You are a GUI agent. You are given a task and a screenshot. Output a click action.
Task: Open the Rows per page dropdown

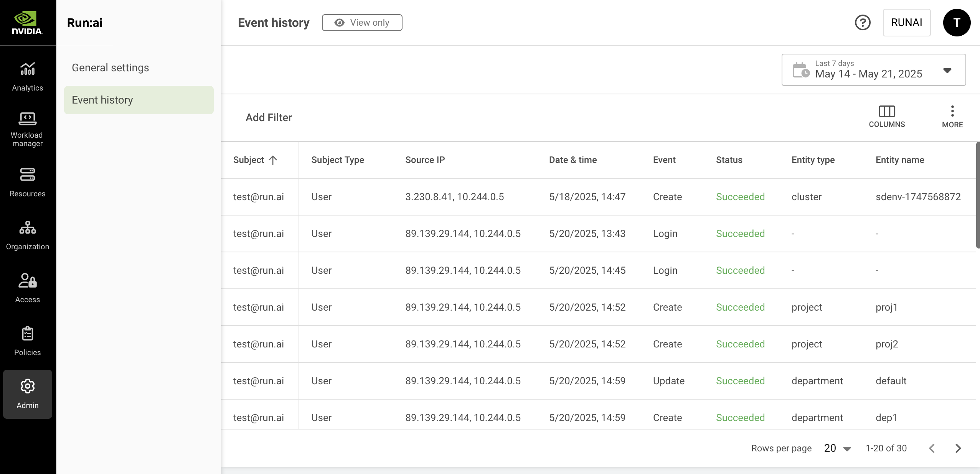pyautogui.click(x=838, y=448)
